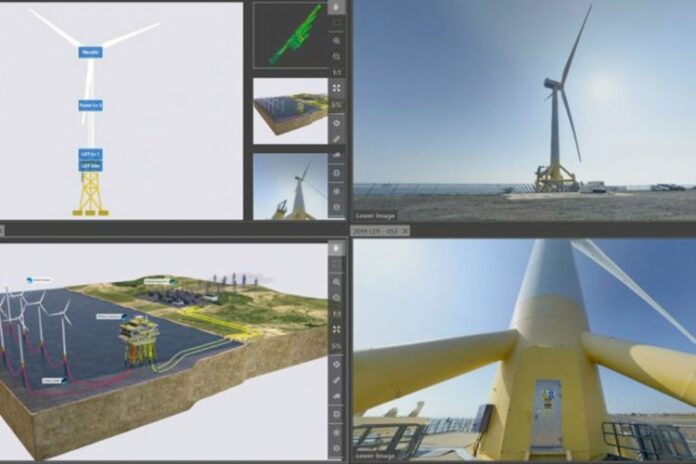
Task: Click fit-to-screen icon in bottom toolbar
Action: pyautogui.click(x=337, y=330)
